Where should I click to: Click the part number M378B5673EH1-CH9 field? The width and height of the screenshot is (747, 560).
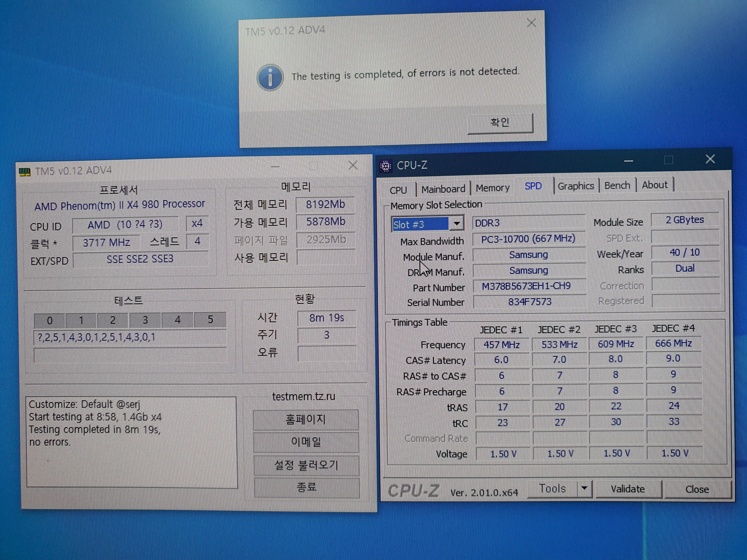529,286
